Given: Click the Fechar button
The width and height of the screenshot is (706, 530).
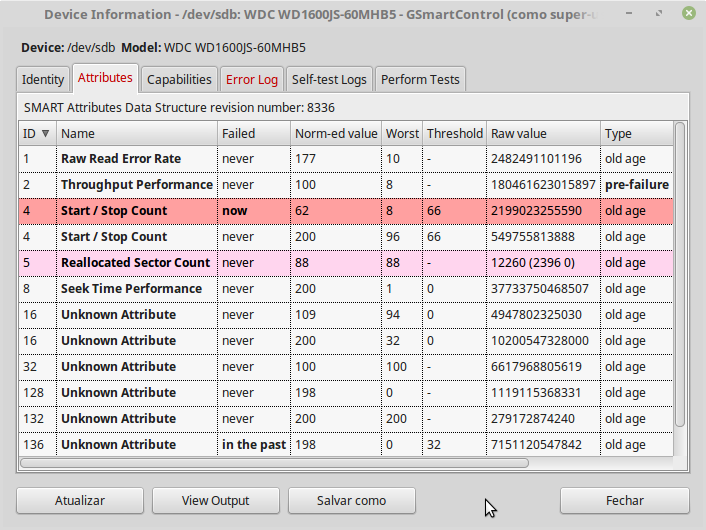Looking at the screenshot, I should 625,500.
